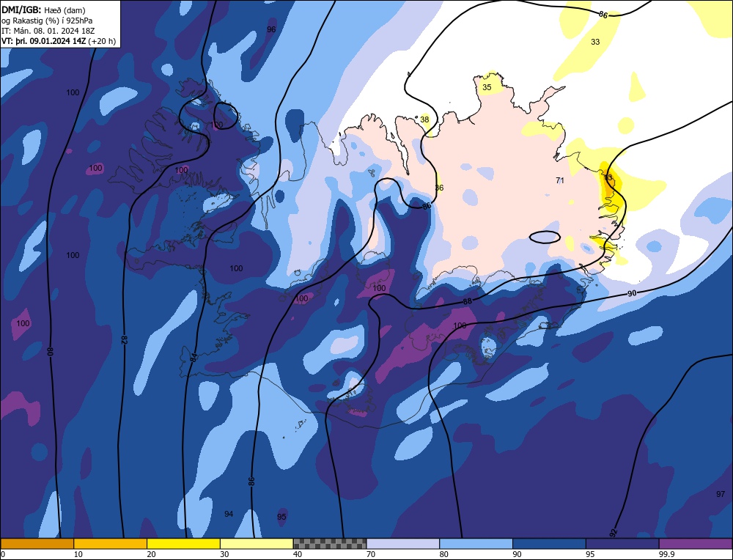Click the '82' contour line label
This screenshot has height=560, width=733.
click(x=124, y=340)
